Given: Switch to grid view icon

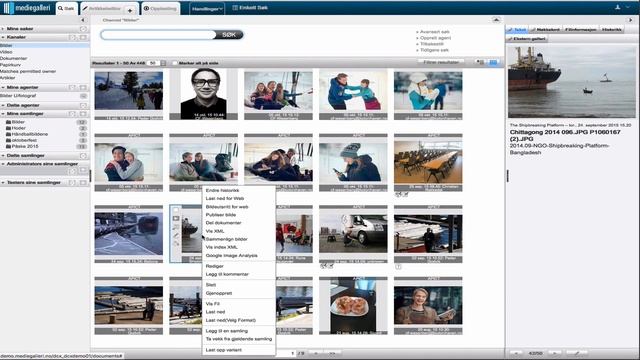Looking at the screenshot, I should pos(493,62).
